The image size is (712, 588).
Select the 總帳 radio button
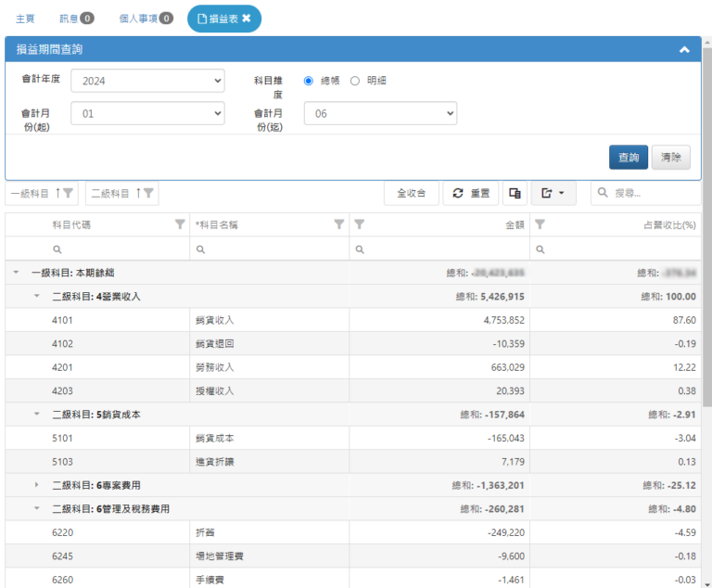point(309,81)
